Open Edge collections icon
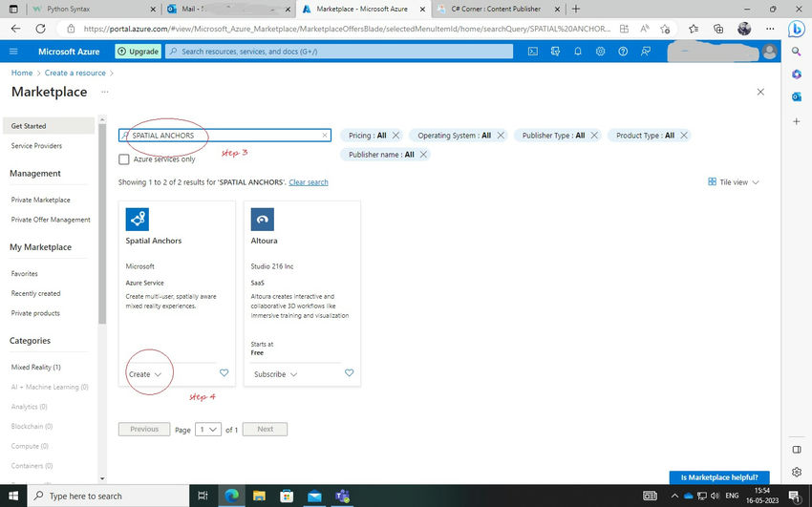The width and height of the screenshot is (812, 507). click(x=718, y=29)
